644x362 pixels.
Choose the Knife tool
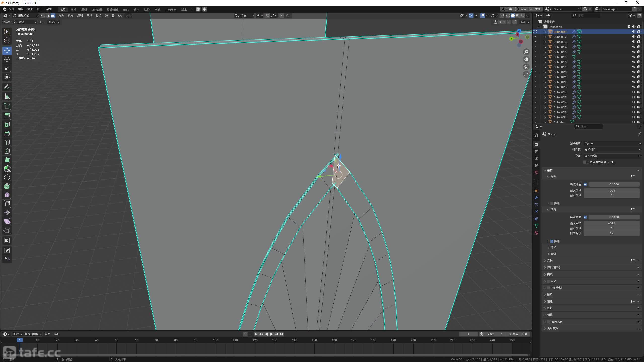coord(7,151)
